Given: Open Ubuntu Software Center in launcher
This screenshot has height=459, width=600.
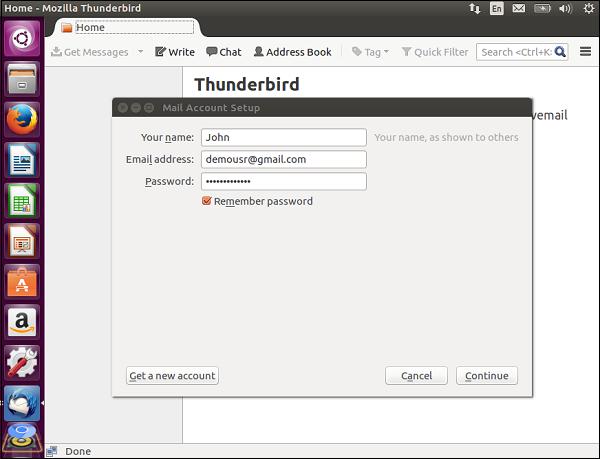Looking at the screenshot, I should (22, 281).
